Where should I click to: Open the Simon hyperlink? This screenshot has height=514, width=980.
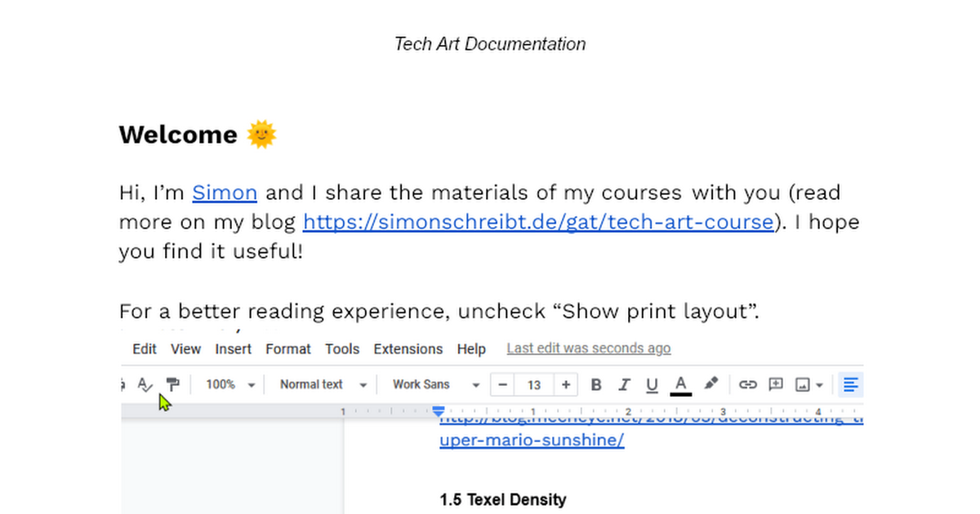point(225,193)
